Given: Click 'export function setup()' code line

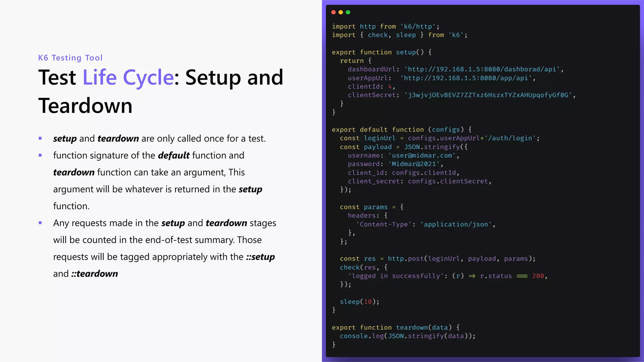Looking at the screenshot, I should (x=382, y=52).
